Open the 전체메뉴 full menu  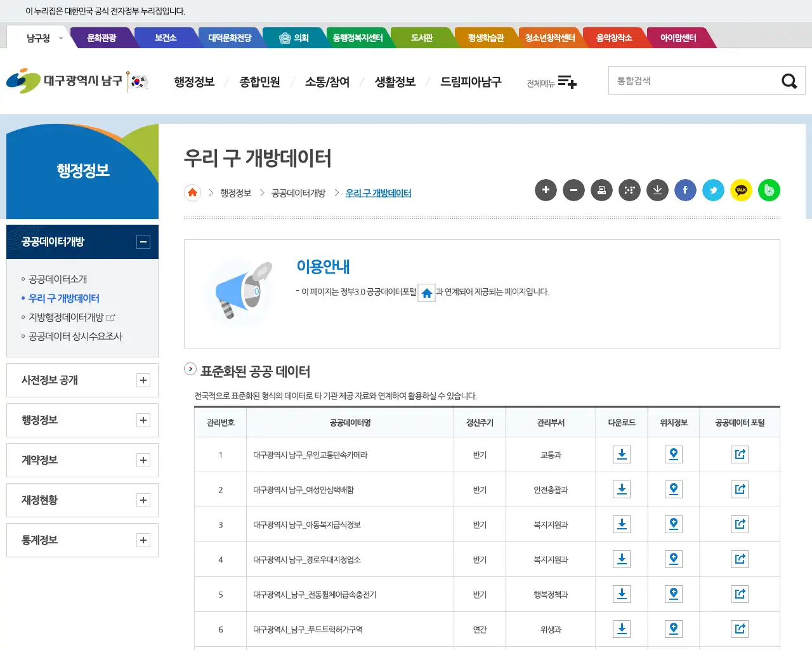(x=551, y=82)
